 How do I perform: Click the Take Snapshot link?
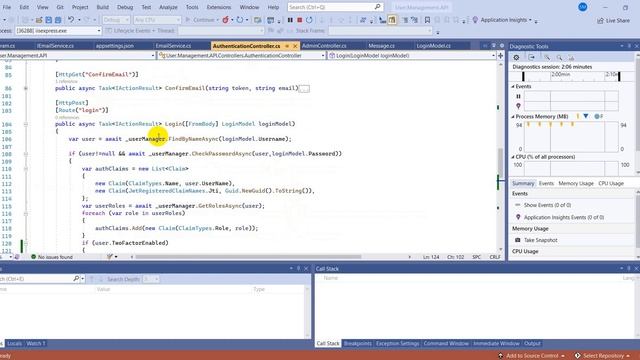point(540,240)
